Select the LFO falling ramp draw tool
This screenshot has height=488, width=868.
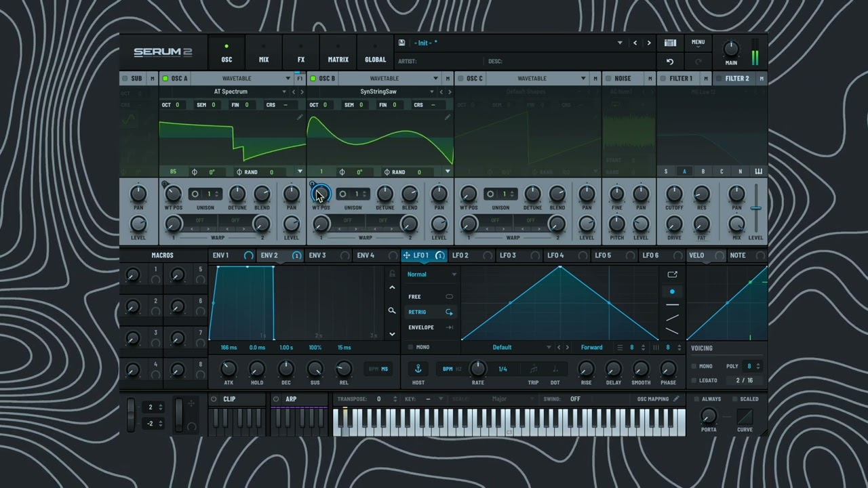672,331
